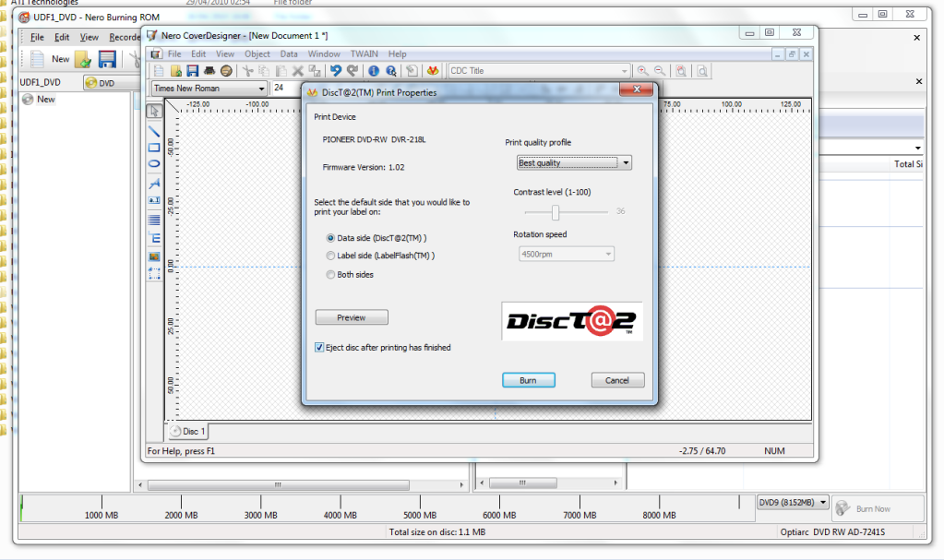Click the DiscT@2 logo image
The height and width of the screenshot is (560, 944).
coord(572,321)
